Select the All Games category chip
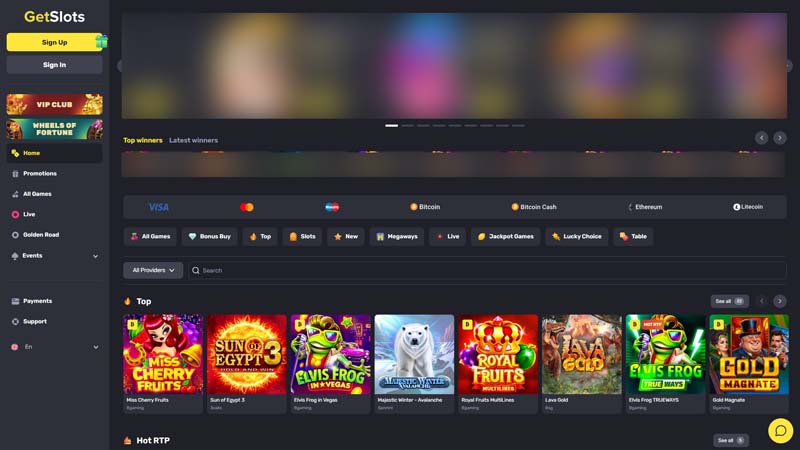Image resolution: width=800 pixels, height=450 pixels. [151, 237]
